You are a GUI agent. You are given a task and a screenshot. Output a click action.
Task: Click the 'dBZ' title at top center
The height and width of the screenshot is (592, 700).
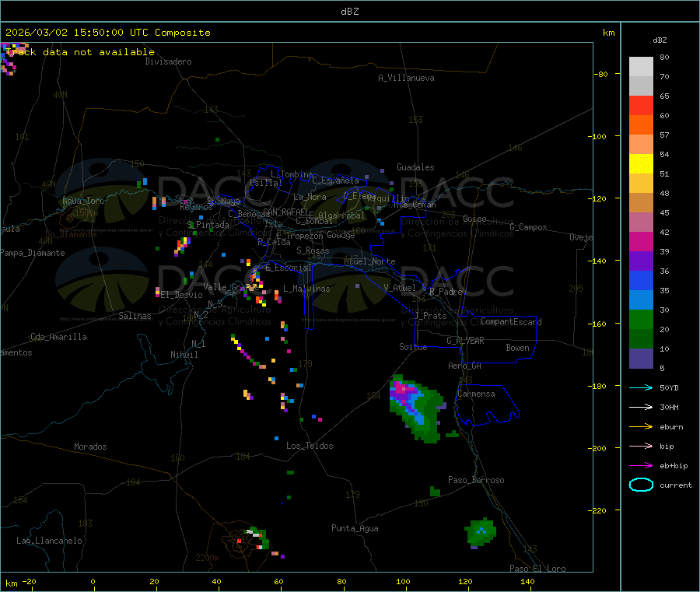(x=349, y=12)
